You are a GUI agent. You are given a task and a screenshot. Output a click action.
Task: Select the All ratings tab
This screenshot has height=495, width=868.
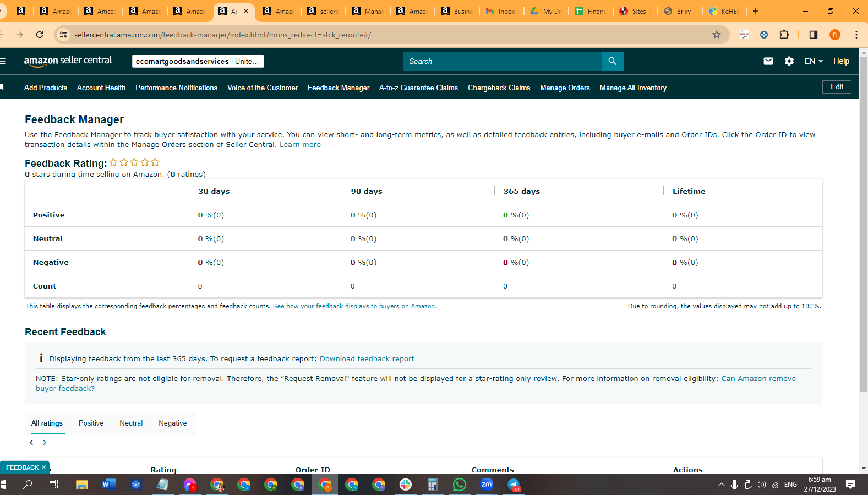pos(47,423)
